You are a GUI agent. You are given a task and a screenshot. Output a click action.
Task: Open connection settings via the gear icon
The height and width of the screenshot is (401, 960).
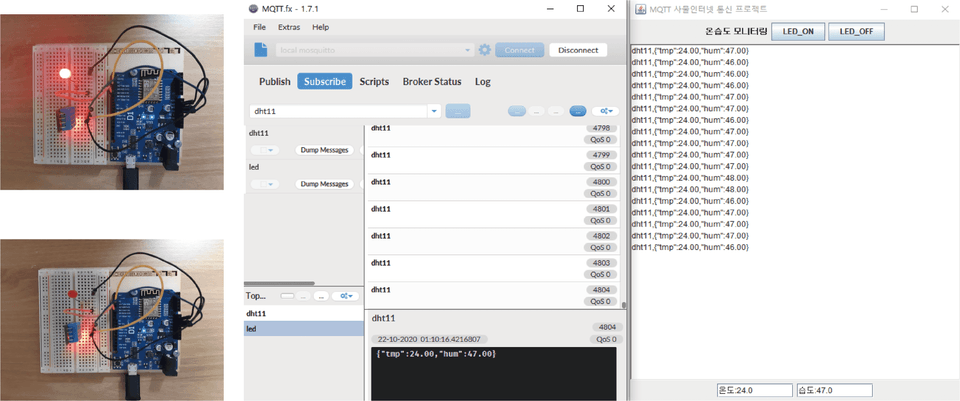coord(484,50)
